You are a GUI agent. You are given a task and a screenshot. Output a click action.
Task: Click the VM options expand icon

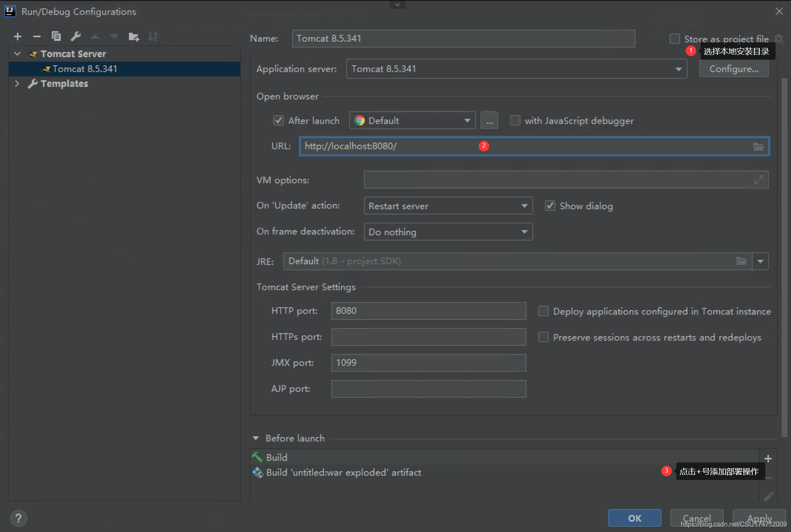click(x=758, y=179)
